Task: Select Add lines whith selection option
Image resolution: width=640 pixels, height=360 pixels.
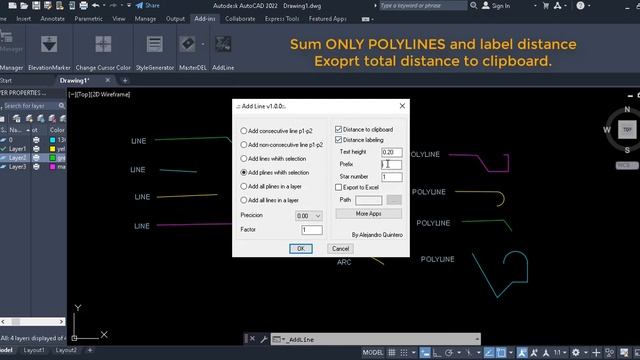Action: click(273, 158)
